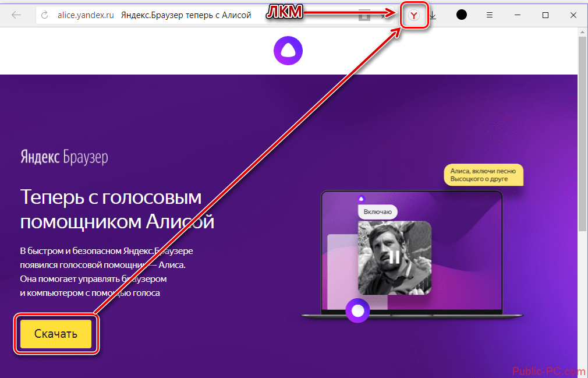Click the small Alice icon on laptop screen

point(361,199)
